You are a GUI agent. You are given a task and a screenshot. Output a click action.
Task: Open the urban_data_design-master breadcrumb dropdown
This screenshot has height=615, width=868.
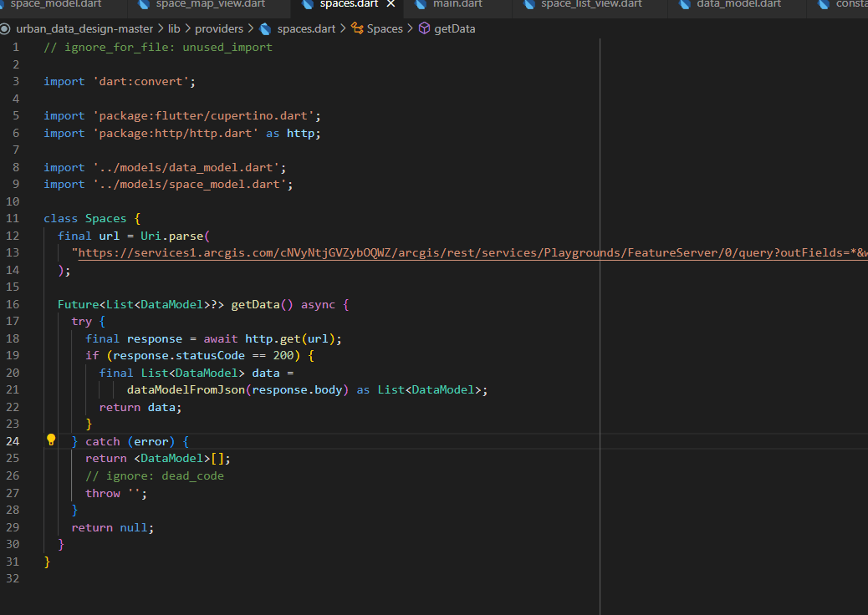(x=84, y=28)
